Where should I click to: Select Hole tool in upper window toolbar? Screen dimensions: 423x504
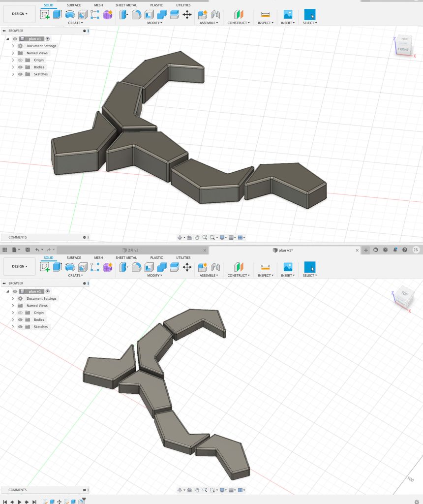coord(83,14)
